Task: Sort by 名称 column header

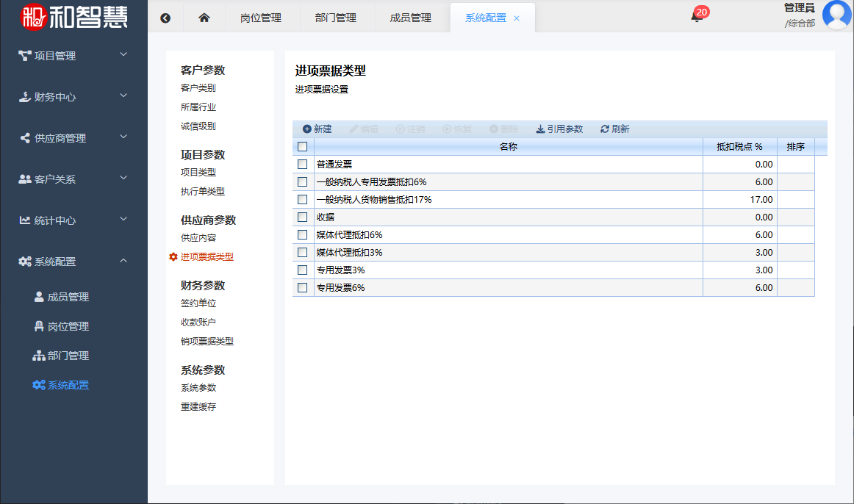Action: [508, 146]
